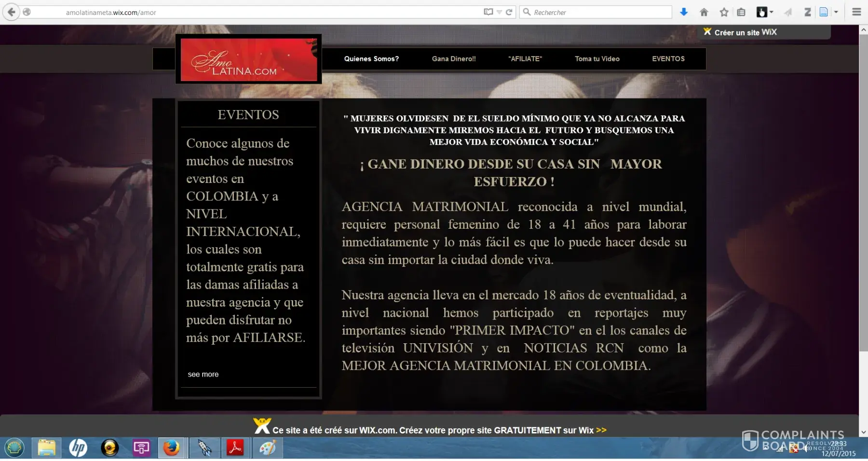Show bookmarks list icon next to star
Image resolution: width=868 pixels, height=461 pixels.
tap(741, 12)
